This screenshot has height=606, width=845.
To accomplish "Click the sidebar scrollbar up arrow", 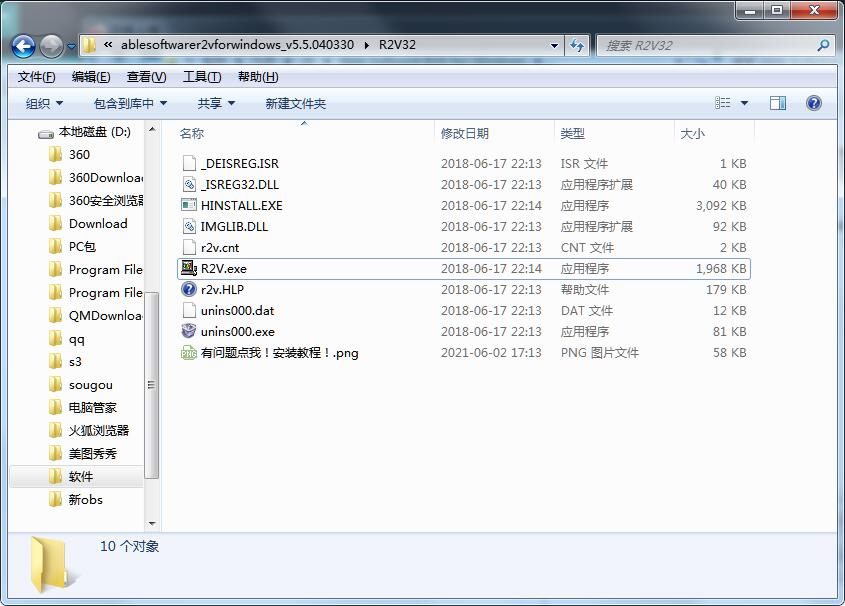I will (x=152, y=130).
